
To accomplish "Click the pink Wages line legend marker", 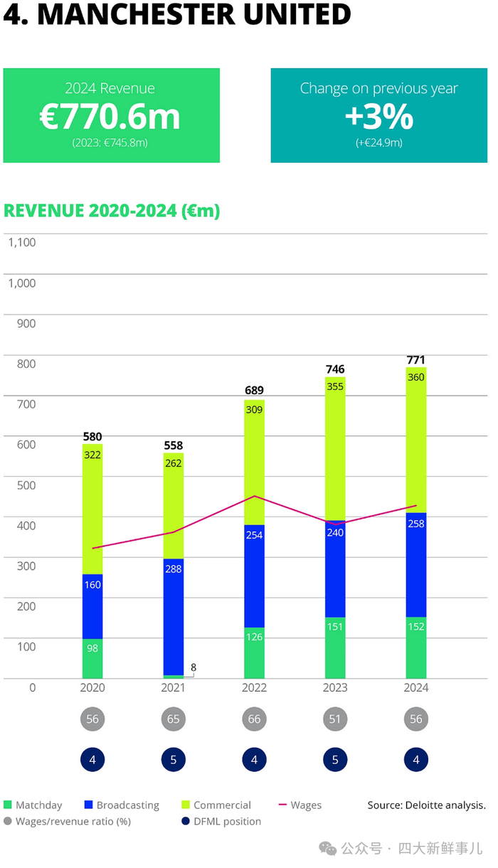I will 282,805.
